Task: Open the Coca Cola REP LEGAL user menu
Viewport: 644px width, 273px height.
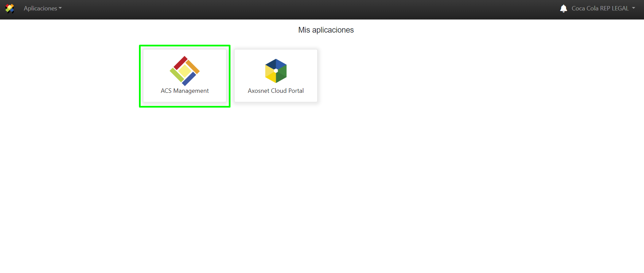Action: (600, 8)
